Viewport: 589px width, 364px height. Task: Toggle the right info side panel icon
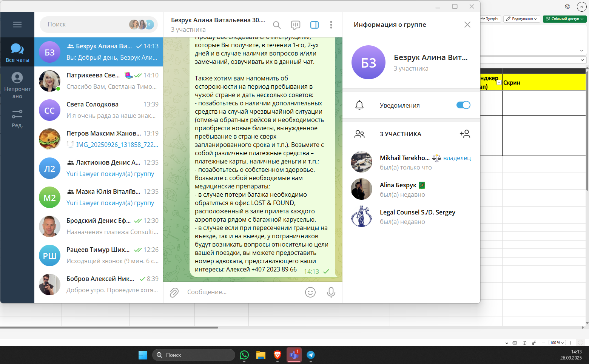(x=315, y=25)
